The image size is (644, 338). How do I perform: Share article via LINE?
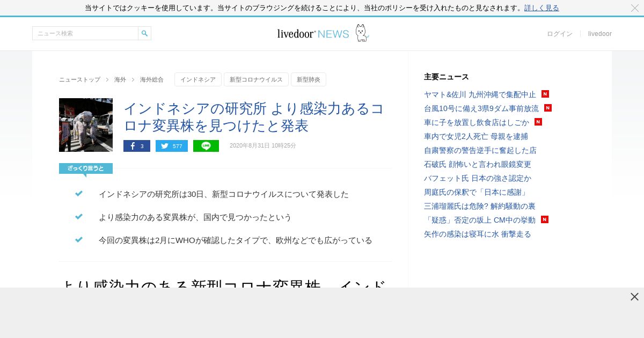tap(206, 146)
